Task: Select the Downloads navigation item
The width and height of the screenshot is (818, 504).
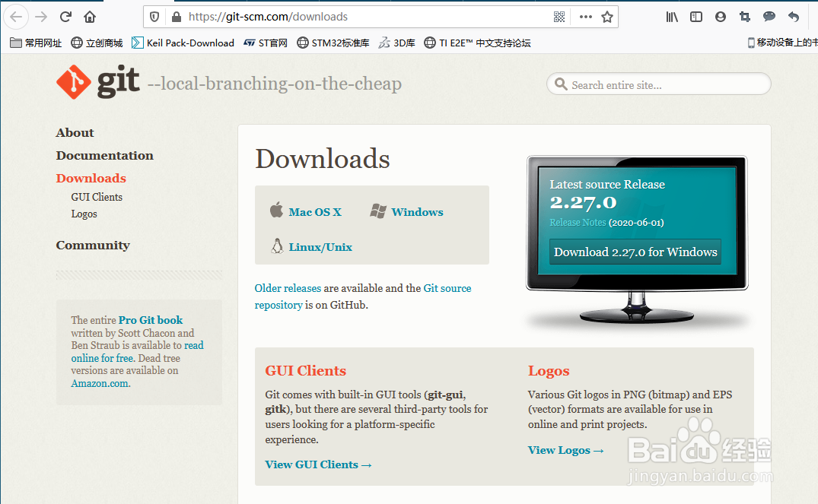Action: tap(91, 178)
